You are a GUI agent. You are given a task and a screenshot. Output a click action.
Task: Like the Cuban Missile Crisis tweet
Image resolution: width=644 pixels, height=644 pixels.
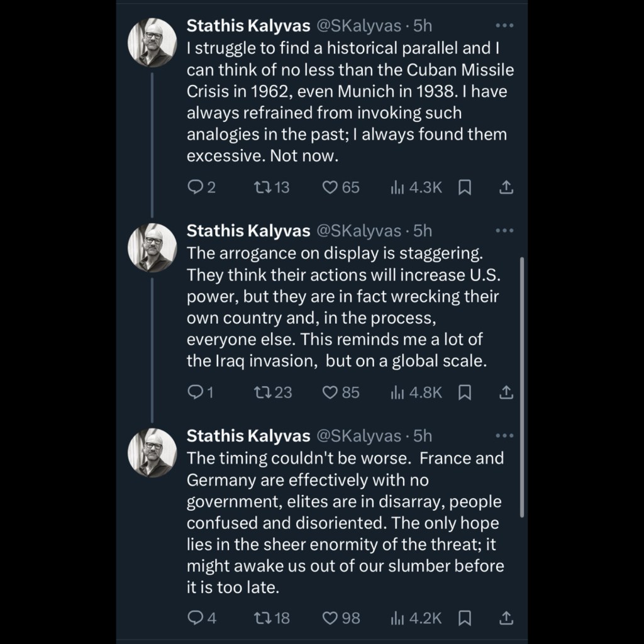(330, 187)
